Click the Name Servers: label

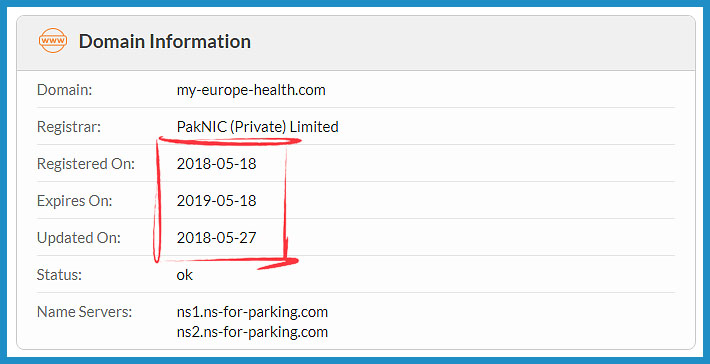tap(84, 312)
